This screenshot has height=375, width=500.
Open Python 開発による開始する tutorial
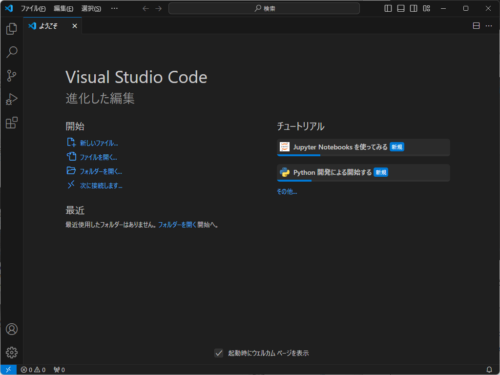363,173
